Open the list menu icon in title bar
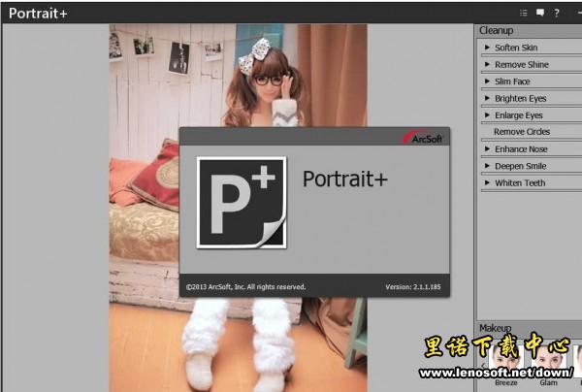 [x=524, y=13]
